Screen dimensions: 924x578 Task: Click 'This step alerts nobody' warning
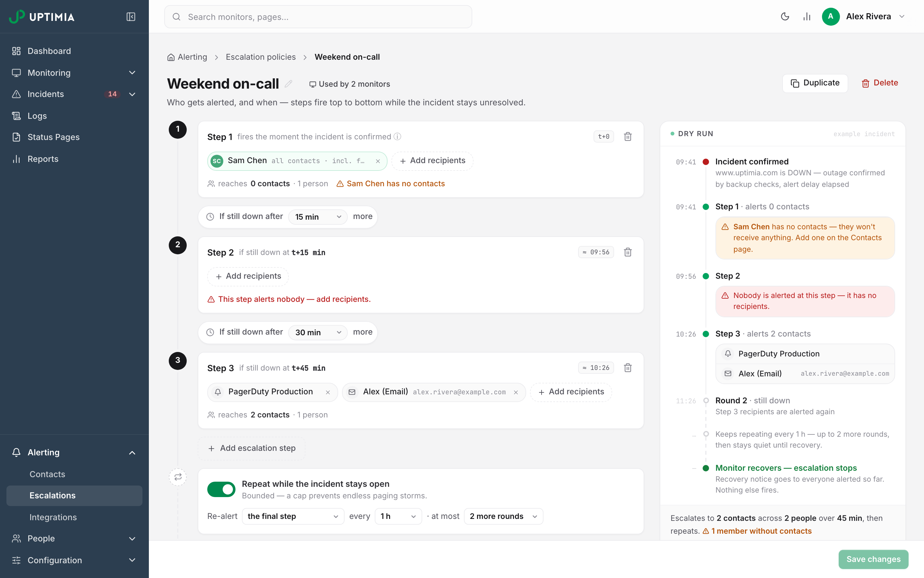pyautogui.click(x=289, y=299)
